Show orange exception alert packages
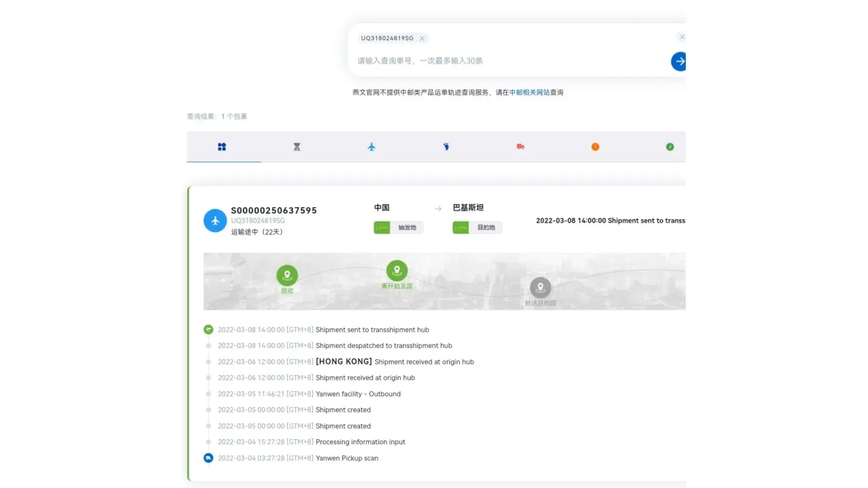This screenshot has width=868, height=488. point(595,147)
